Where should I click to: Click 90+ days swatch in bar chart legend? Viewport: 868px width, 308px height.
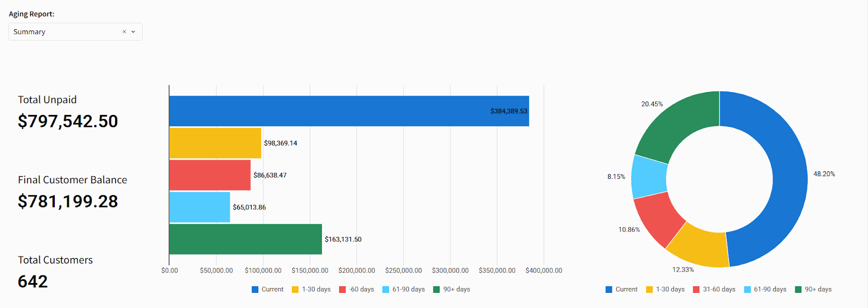point(437,290)
